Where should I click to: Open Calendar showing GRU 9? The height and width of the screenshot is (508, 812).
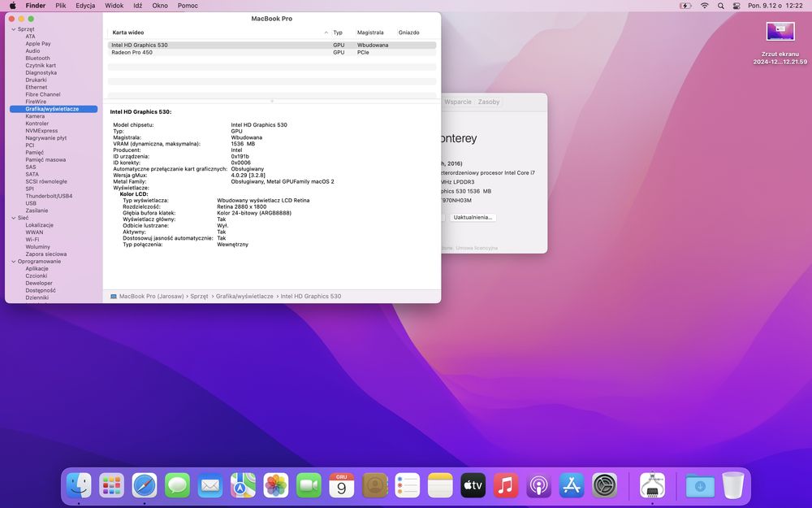pos(341,486)
